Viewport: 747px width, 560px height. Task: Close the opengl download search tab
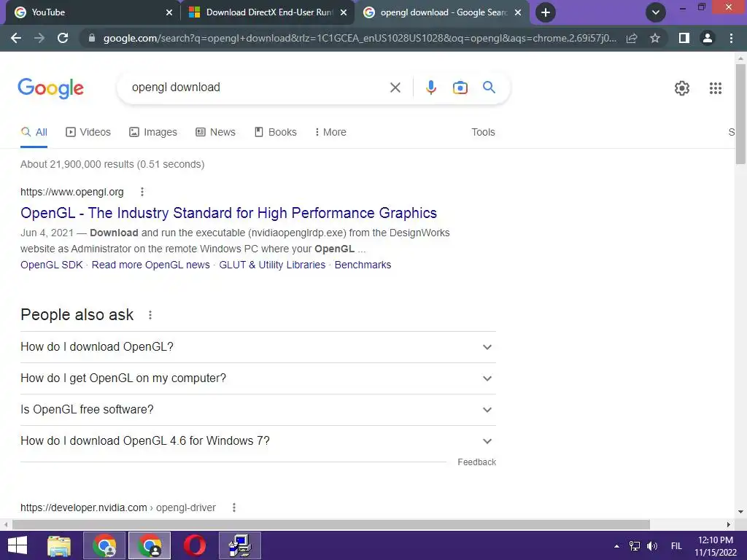coord(518,12)
